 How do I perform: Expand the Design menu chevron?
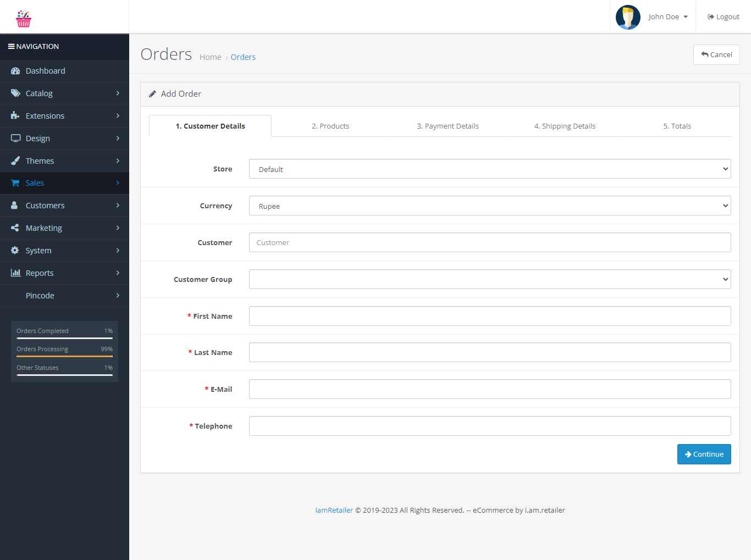coord(118,138)
